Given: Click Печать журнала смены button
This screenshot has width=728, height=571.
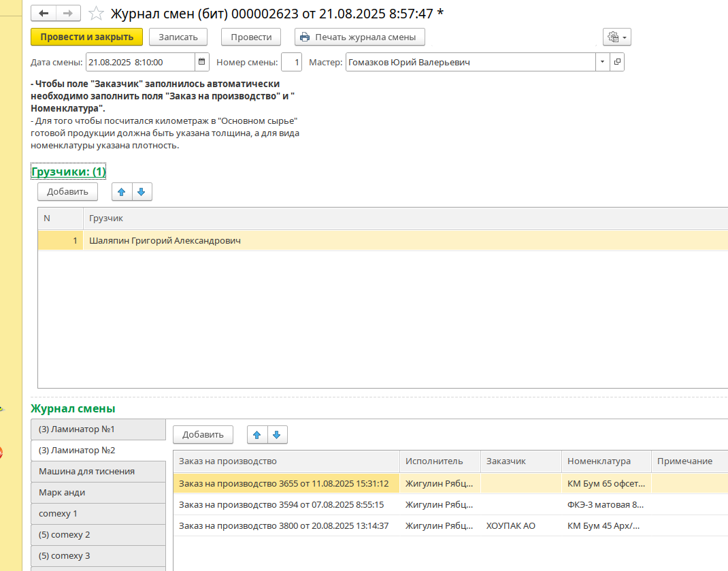Looking at the screenshot, I should [x=359, y=37].
